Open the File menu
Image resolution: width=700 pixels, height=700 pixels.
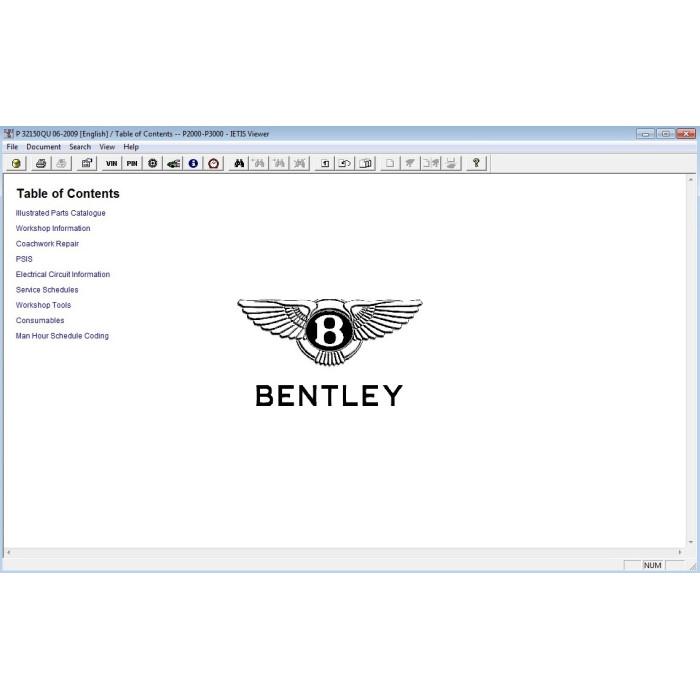12,147
